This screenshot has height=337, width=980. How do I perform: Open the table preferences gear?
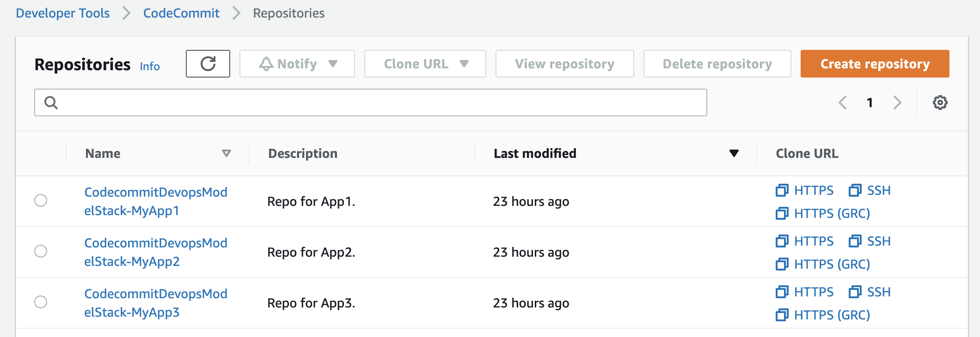(940, 102)
